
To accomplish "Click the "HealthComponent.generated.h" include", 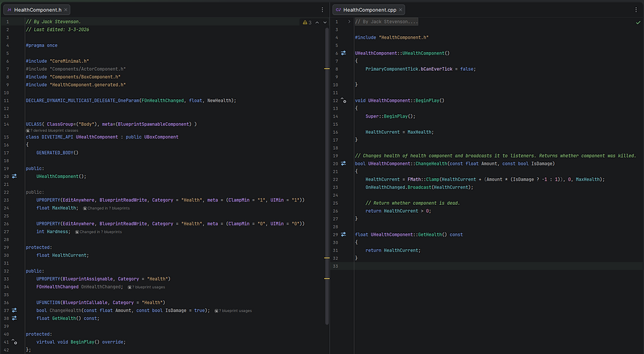I will pos(76,85).
